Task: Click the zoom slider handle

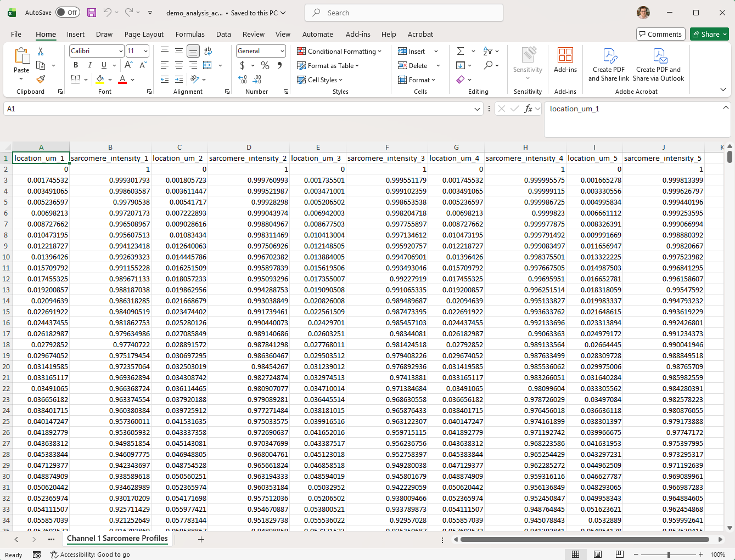Action: coord(669,555)
